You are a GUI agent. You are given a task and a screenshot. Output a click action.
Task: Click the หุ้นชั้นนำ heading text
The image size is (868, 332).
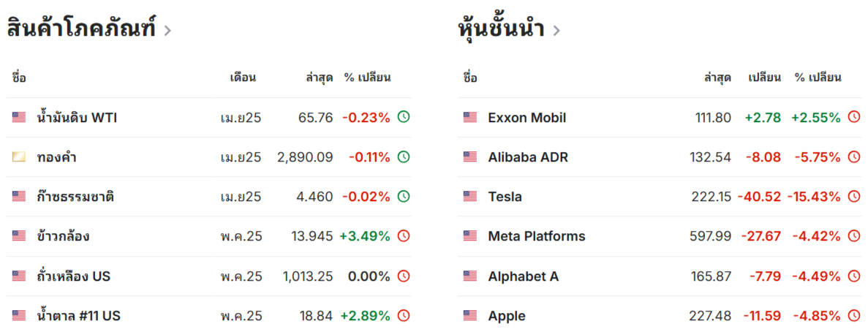tap(502, 29)
